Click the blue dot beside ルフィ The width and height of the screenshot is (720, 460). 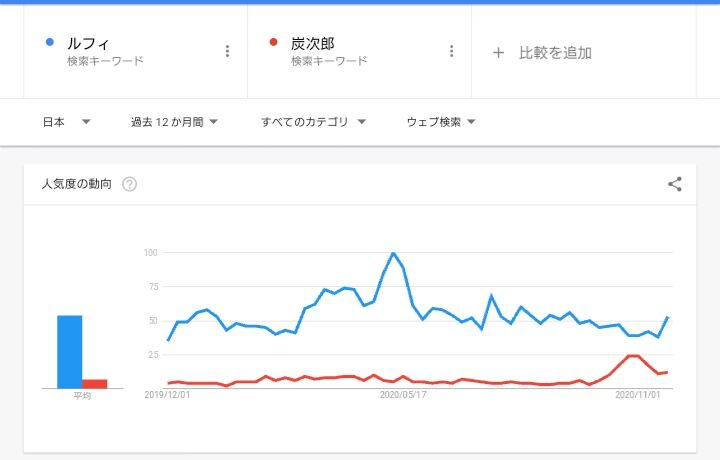tap(50, 42)
